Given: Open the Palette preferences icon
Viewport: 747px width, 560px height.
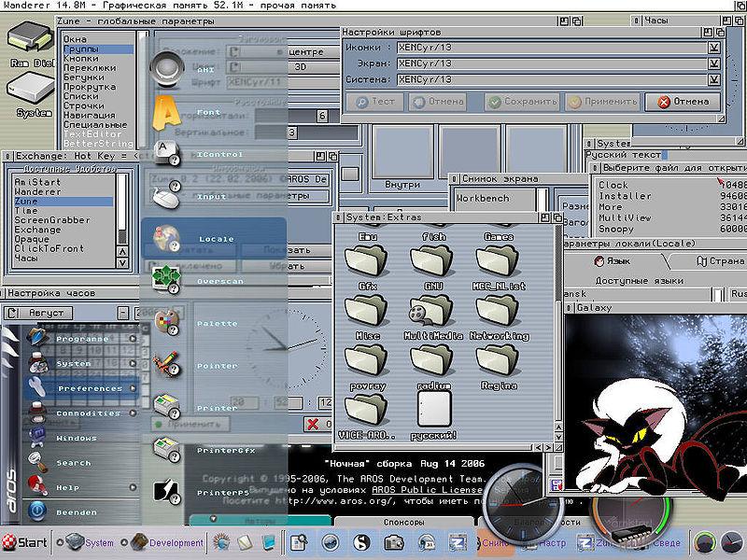Looking at the screenshot, I should [165, 322].
